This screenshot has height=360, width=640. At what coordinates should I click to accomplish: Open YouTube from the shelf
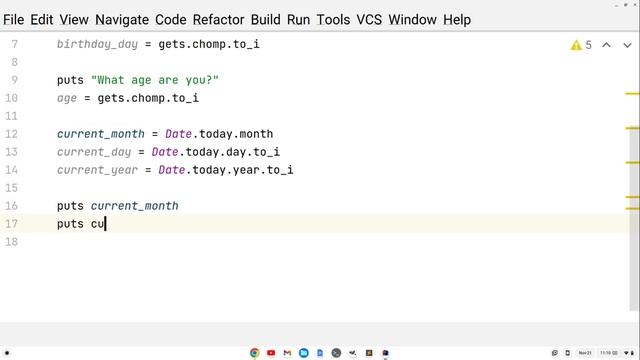[271, 353]
